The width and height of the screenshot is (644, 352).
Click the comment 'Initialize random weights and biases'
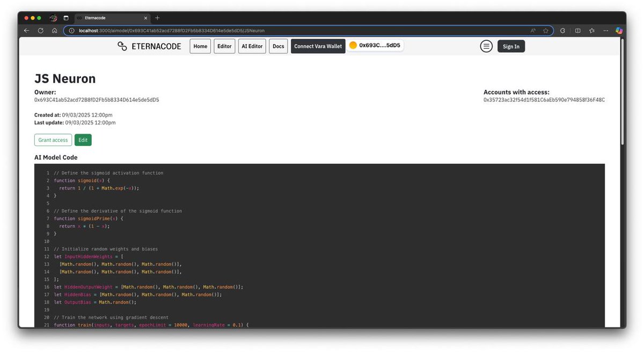pyautogui.click(x=106, y=249)
